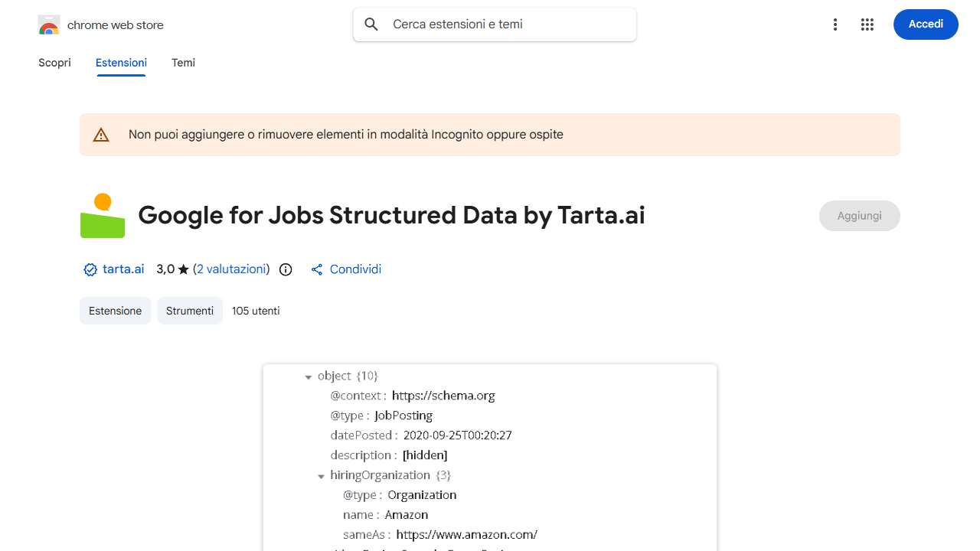Image resolution: width=980 pixels, height=551 pixels.
Task: Open the three-dot more options menu
Action: click(835, 24)
